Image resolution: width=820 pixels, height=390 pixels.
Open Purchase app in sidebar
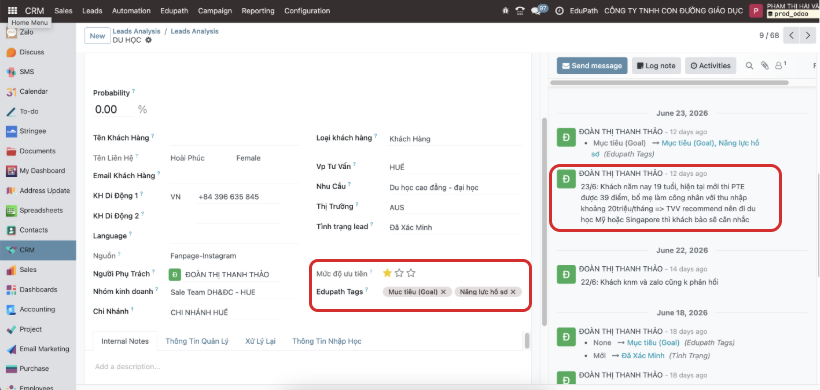(38, 369)
